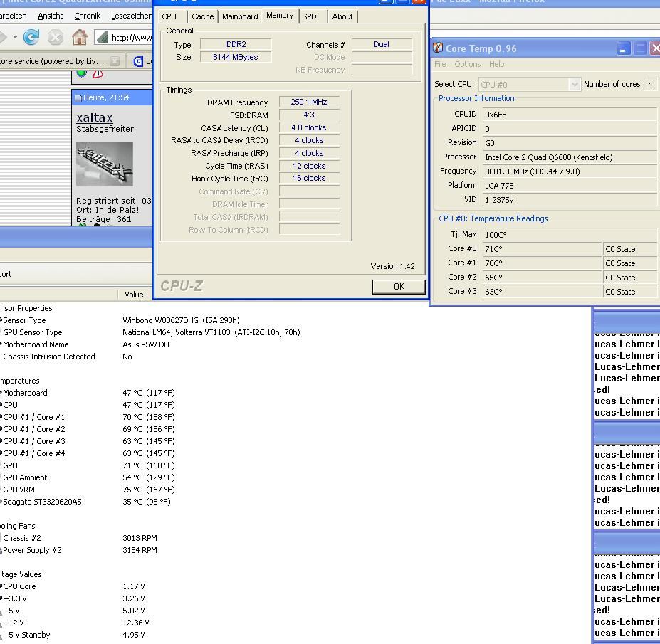
Task: Click memory Size value 6144 MBytes
Action: [236, 57]
